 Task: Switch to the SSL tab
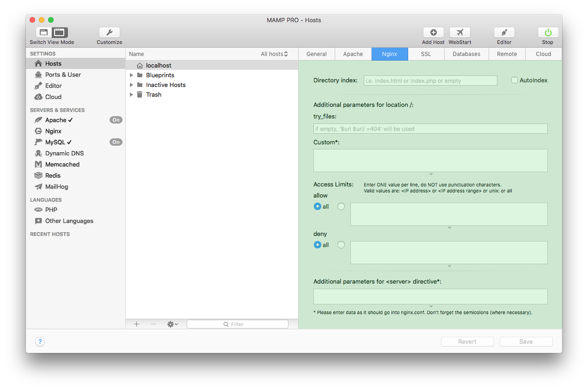425,54
